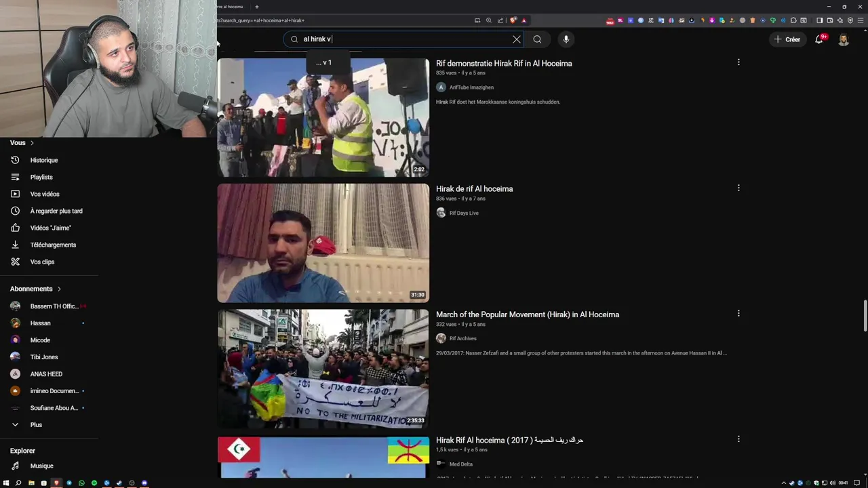Open options menu for Hirak de rif video
This screenshot has height=488, width=868.
pos(738,188)
